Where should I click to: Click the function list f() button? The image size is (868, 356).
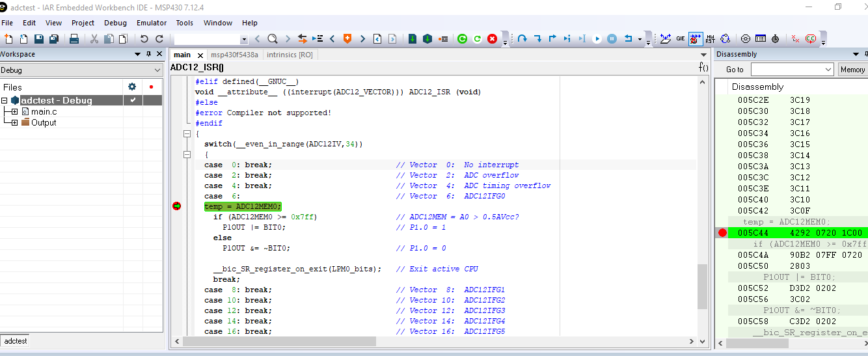point(703,67)
